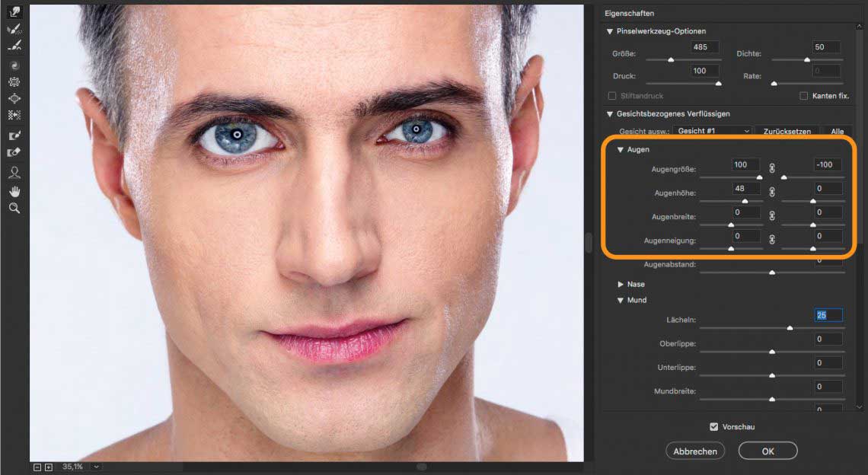
Task: Select the Twirl Clockwise tool
Action: (14, 66)
